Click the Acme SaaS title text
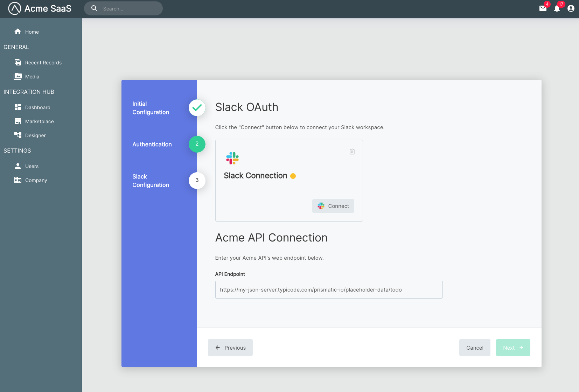Image resolution: width=579 pixels, height=392 pixels. pos(48,8)
